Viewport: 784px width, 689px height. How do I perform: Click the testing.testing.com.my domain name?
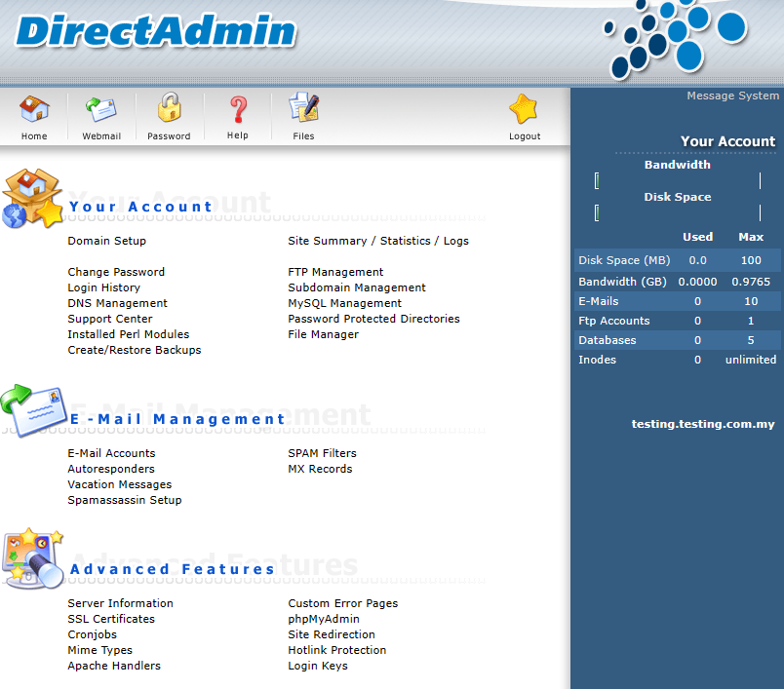(x=702, y=423)
